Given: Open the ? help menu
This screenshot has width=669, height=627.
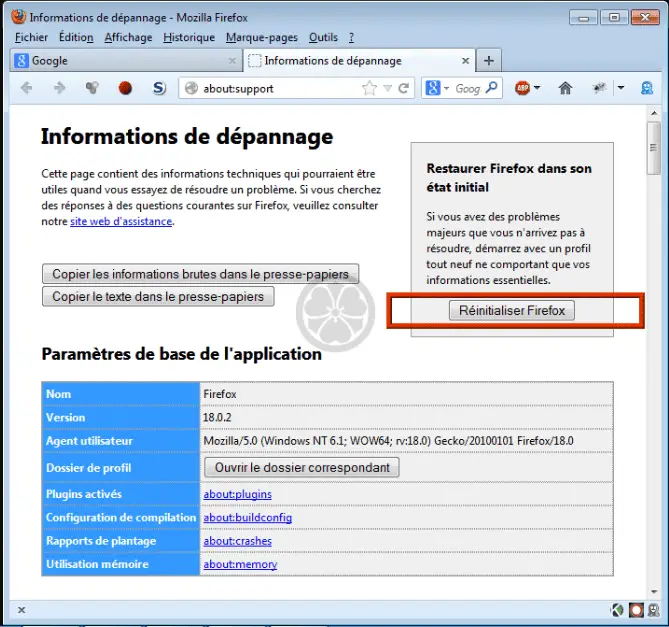Looking at the screenshot, I should pos(351,38).
